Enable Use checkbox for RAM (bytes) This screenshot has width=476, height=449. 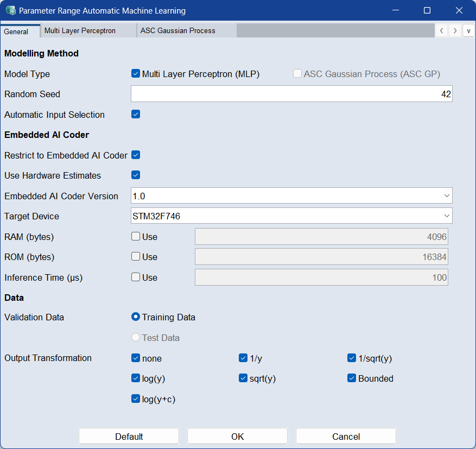pos(136,237)
